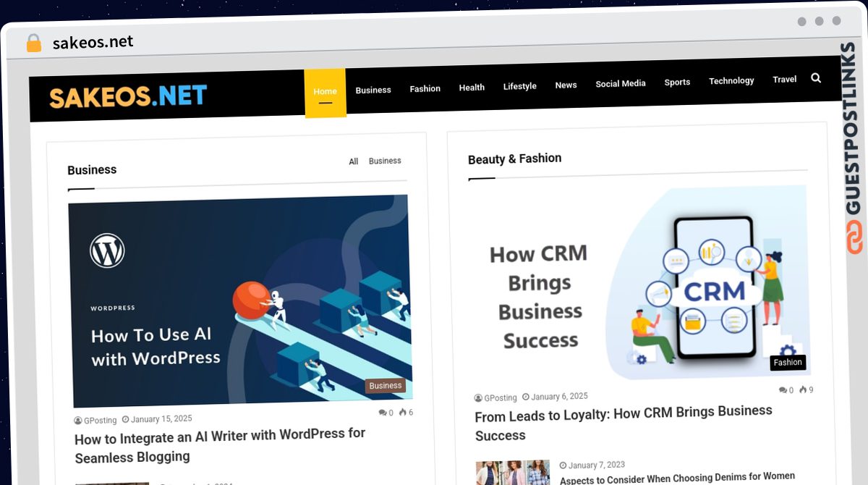
Task: Click the date January 7, 2023
Action: (597, 465)
